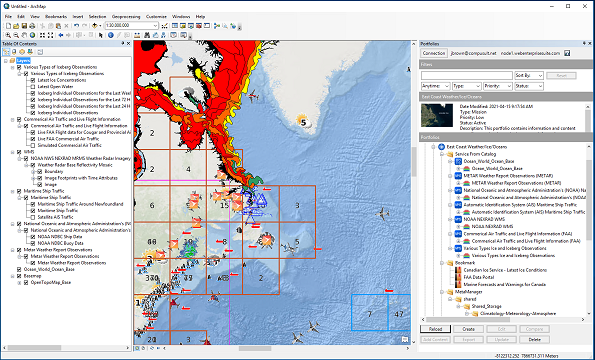Toggle Live FAA Commercial Air Traffic checkbox

[x=33, y=139]
